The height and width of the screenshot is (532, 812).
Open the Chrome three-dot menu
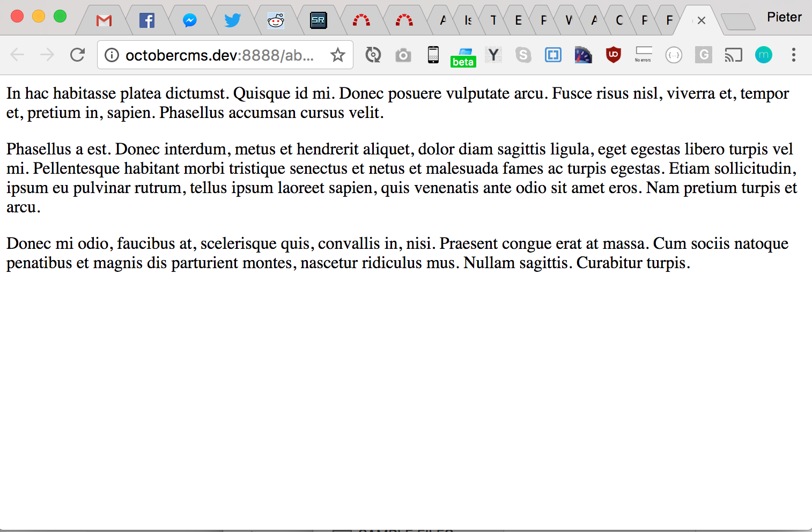point(794,55)
